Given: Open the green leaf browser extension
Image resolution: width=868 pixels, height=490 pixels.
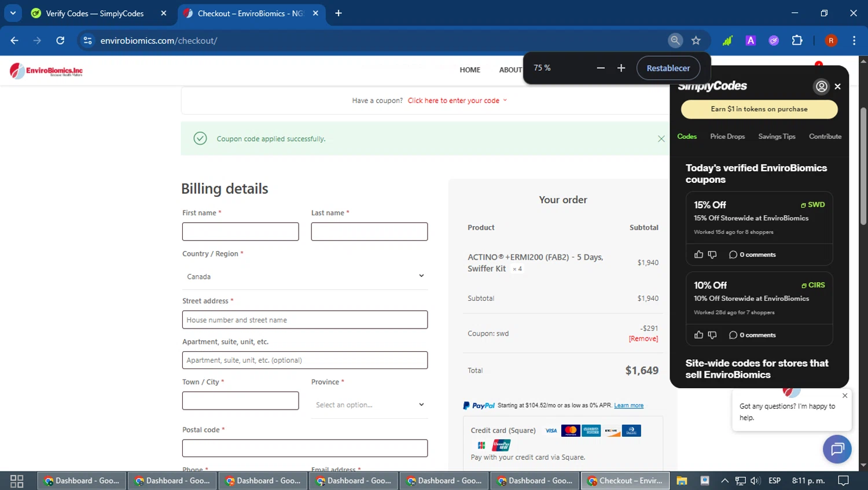Looking at the screenshot, I should pyautogui.click(x=727, y=40).
